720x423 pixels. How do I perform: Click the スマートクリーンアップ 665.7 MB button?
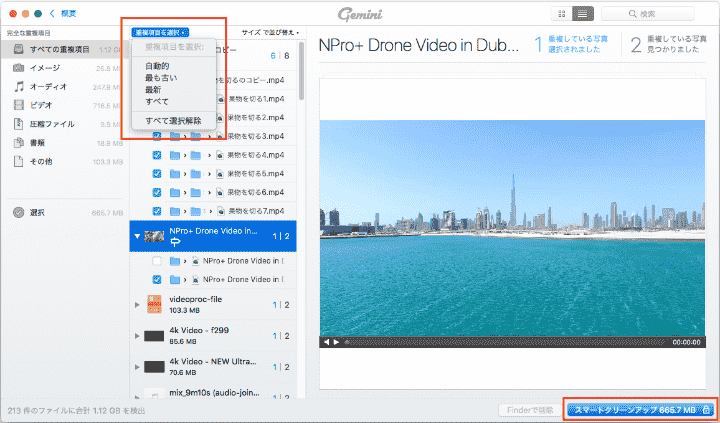pyautogui.click(x=639, y=409)
